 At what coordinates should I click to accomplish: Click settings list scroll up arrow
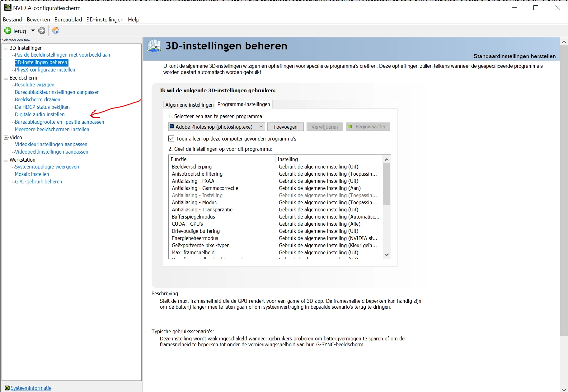coord(387,159)
